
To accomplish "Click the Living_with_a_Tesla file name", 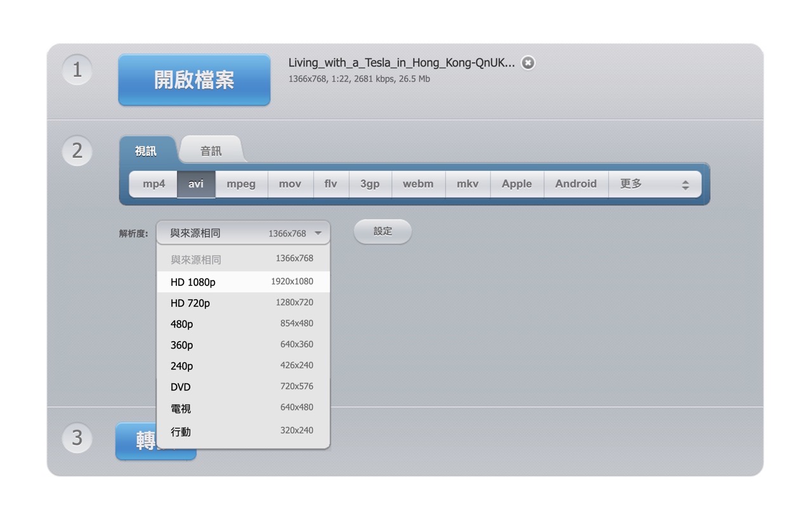I will [x=402, y=63].
